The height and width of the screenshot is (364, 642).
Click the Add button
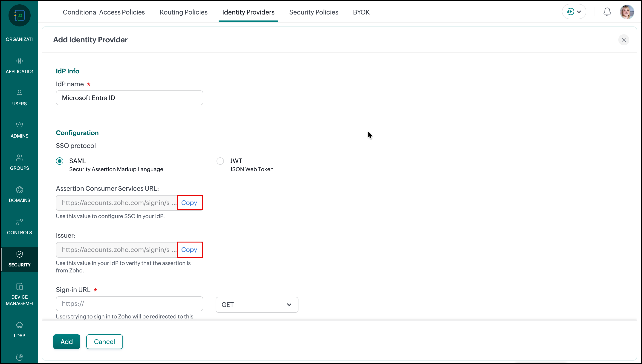[x=67, y=341]
